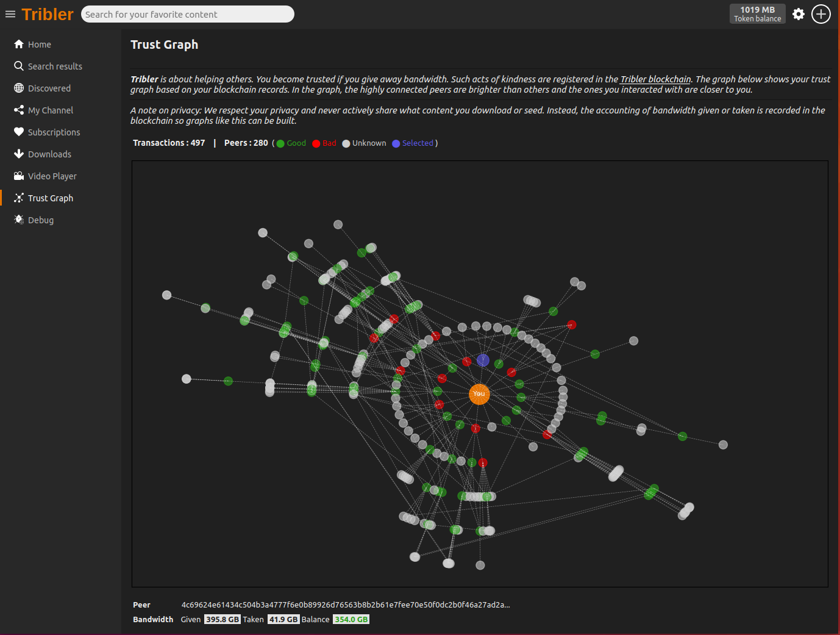Click the search content input field

click(188, 14)
